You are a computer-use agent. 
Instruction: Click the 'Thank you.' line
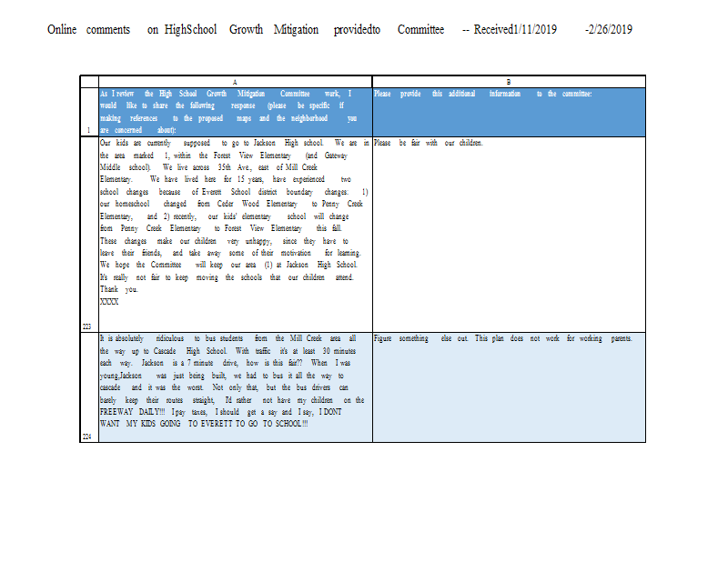[x=119, y=289]
